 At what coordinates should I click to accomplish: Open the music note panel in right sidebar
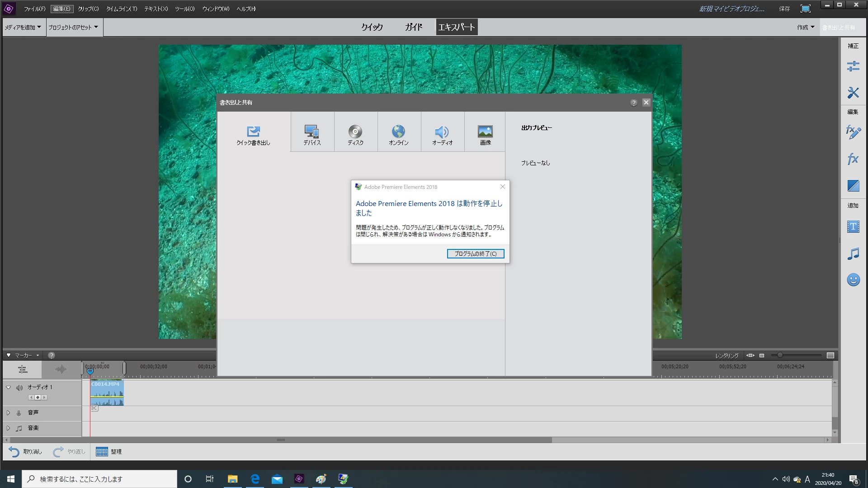point(853,253)
